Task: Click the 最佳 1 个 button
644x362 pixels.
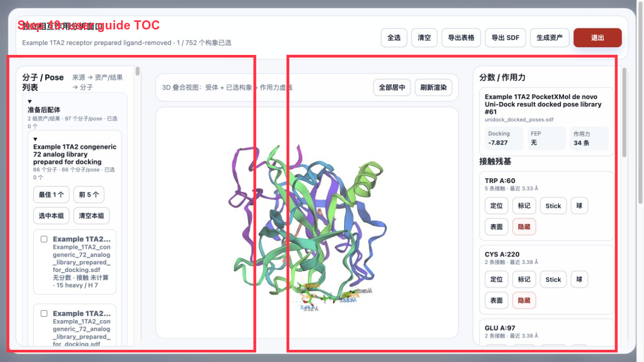Action: (51, 195)
